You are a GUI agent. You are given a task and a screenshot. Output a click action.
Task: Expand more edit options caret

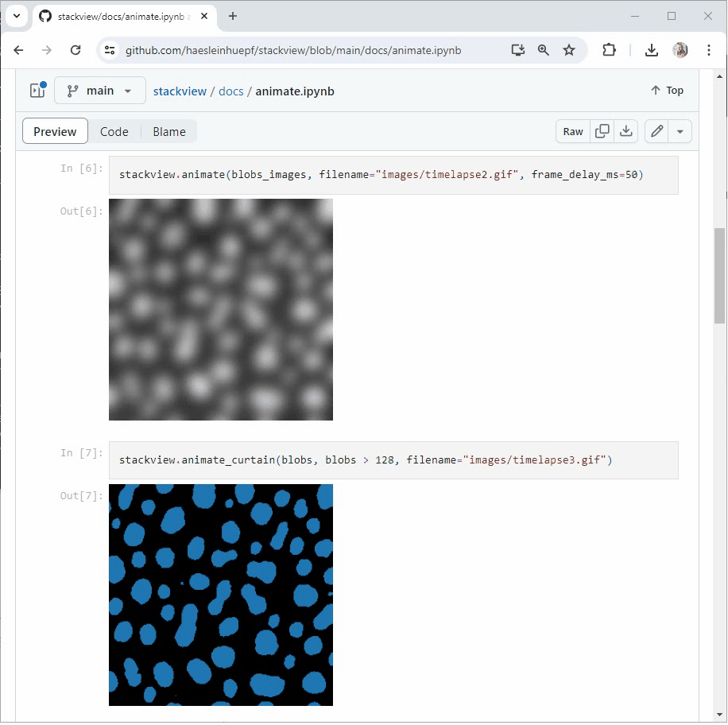680,132
